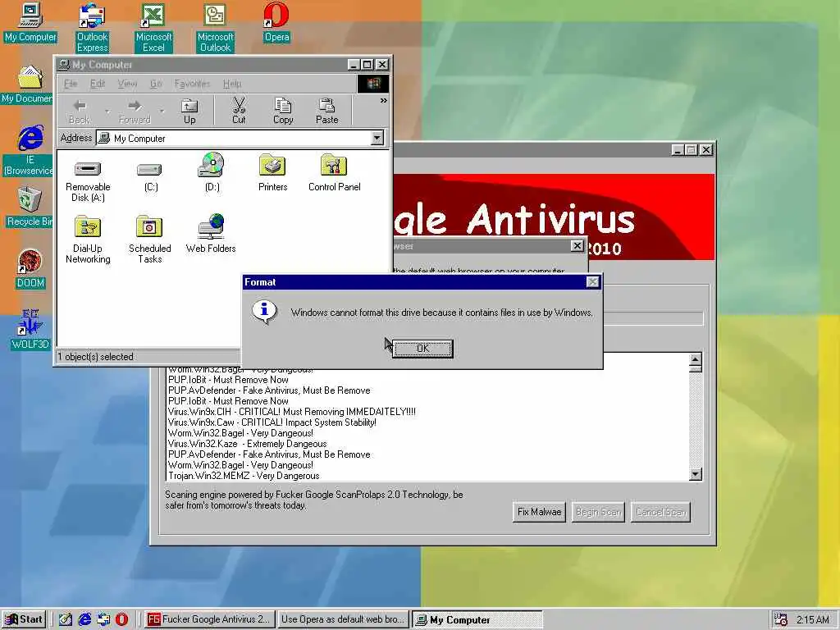This screenshot has height=630, width=840.
Task: Click Copy toolbar button
Action: (x=283, y=112)
